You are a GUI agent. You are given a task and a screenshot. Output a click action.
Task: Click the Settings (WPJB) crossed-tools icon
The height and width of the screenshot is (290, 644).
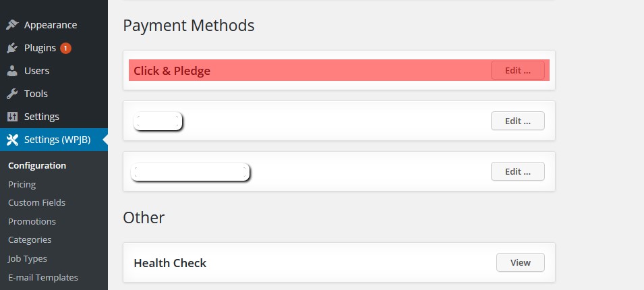(x=12, y=140)
